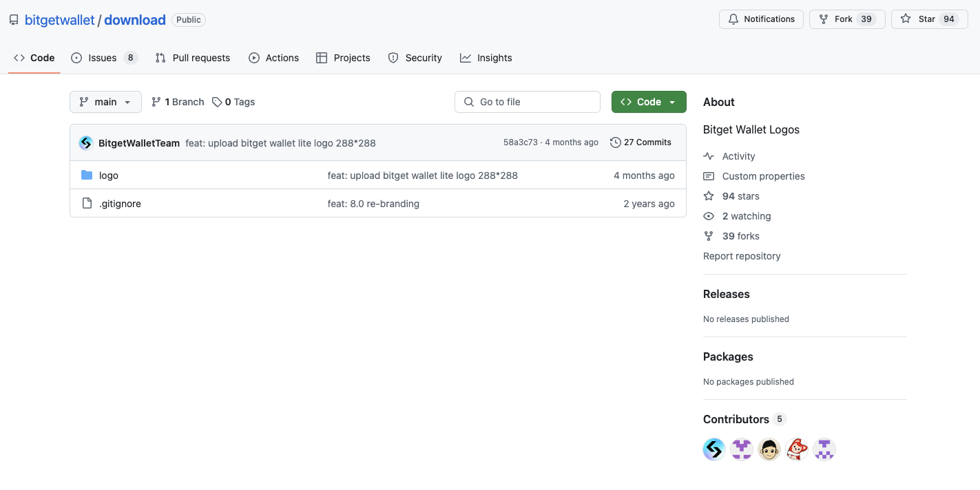Expand the green Code dropdown button

coord(649,102)
